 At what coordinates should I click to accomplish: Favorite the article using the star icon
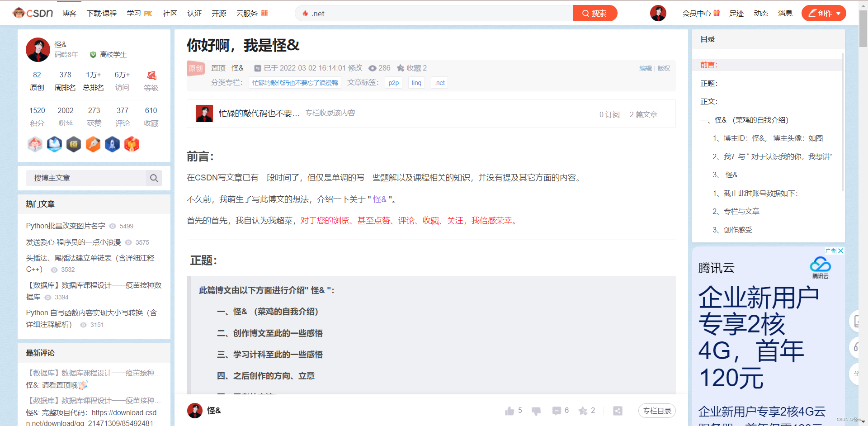(x=582, y=411)
